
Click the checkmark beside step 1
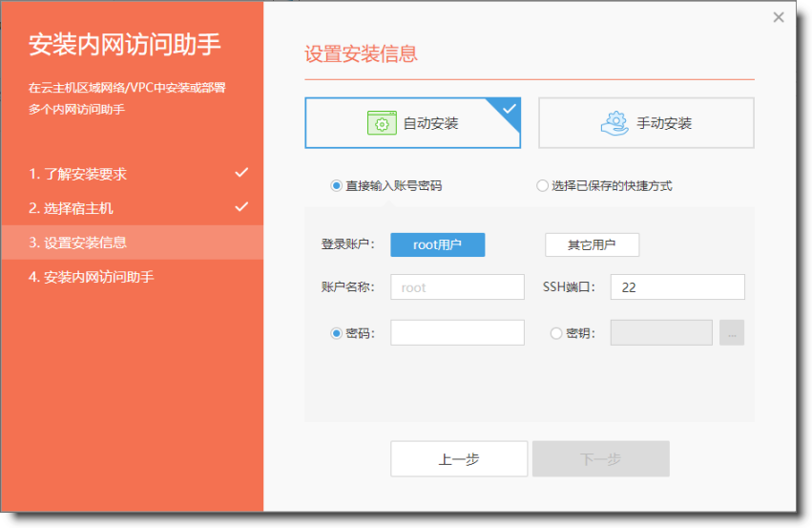(241, 173)
